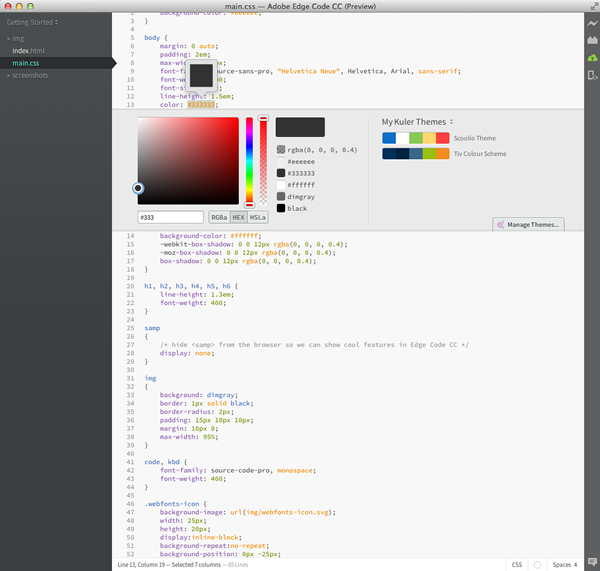
Task: Open the Edge Inspect device icon
Action: point(592,75)
